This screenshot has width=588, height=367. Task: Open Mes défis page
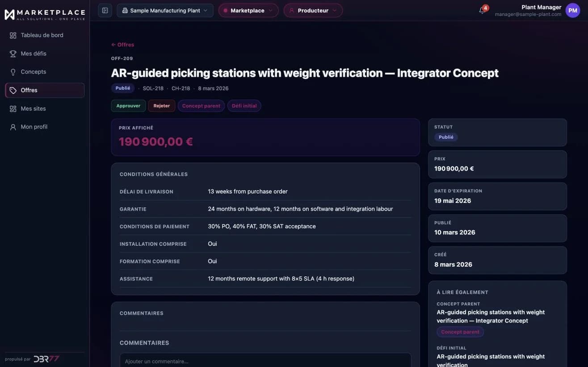coord(45,54)
